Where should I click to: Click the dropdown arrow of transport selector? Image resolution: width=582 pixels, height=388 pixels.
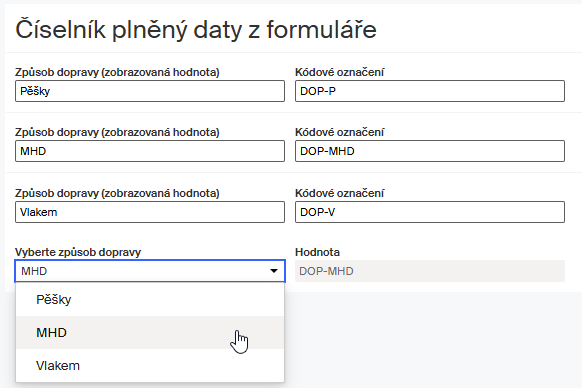click(274, 271)
